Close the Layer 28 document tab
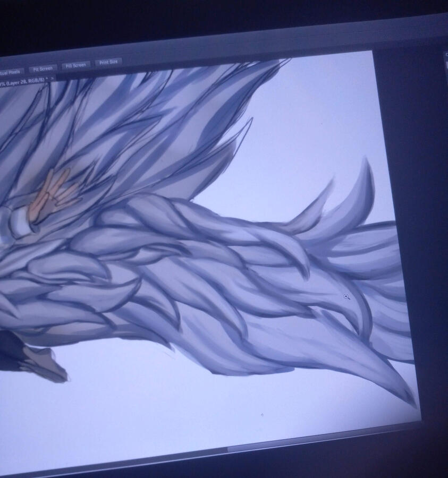 pyautogui.click(x=52, y=79)
